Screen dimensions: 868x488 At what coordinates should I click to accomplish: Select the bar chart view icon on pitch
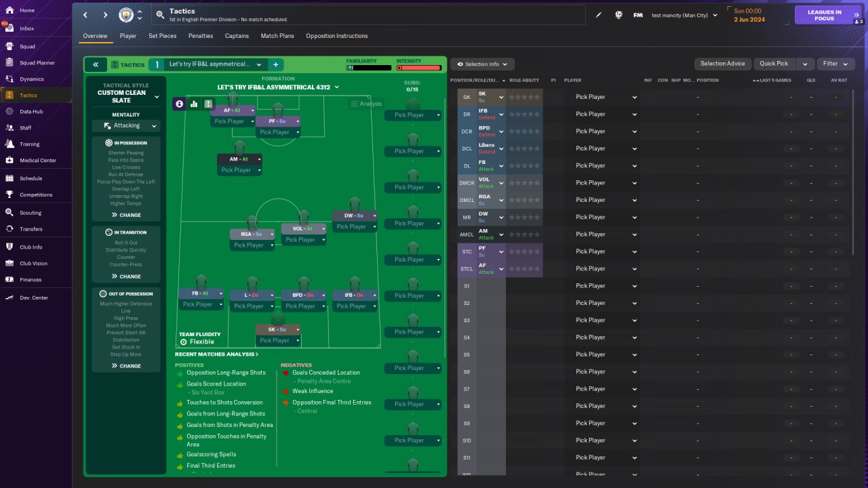tap(194, 104)
